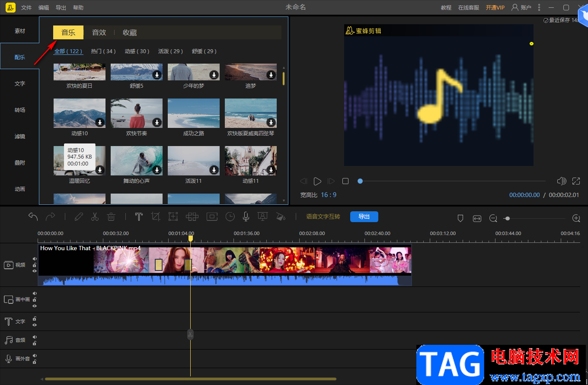Mute the 画外音 track
The image size is (588, 385).
pyautogui.click(x=35, y=356)
